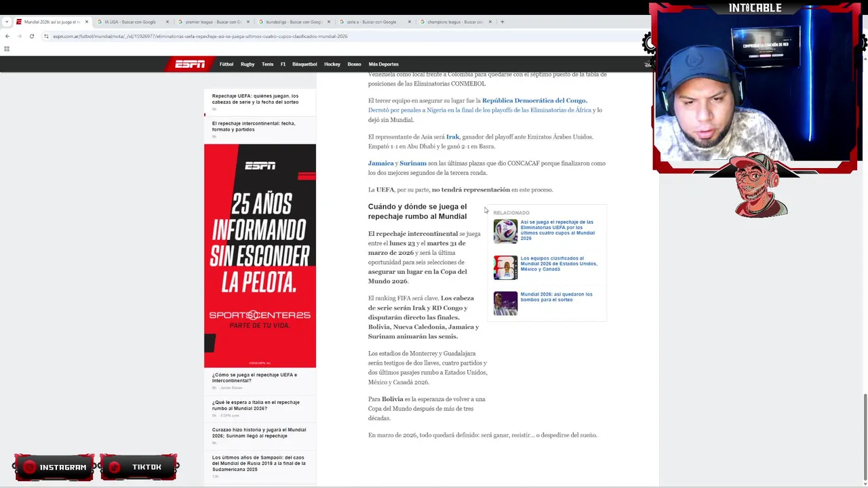Image resolution: width=868 pixels, height=488 pixels.
Task: Click the TikTok overlay button
Action: 139,467
